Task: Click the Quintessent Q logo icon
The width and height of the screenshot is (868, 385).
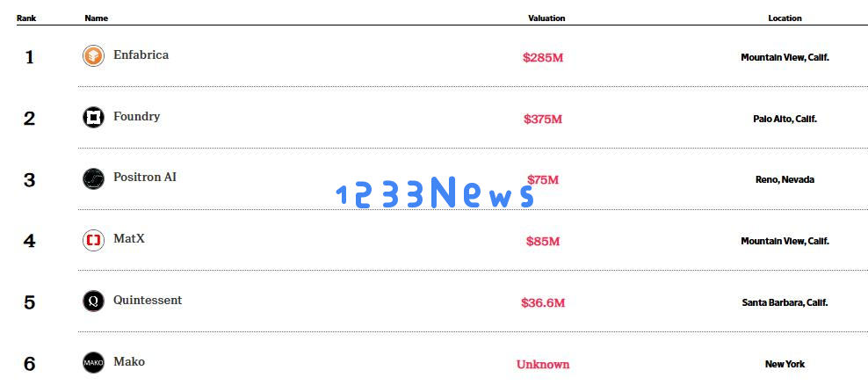Action: coord(93,301)
